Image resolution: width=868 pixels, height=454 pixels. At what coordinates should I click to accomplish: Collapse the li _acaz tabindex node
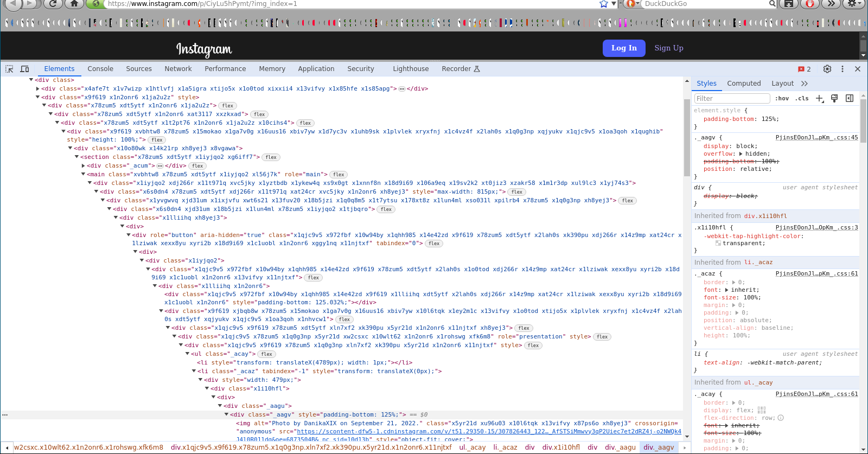(194, 371)
